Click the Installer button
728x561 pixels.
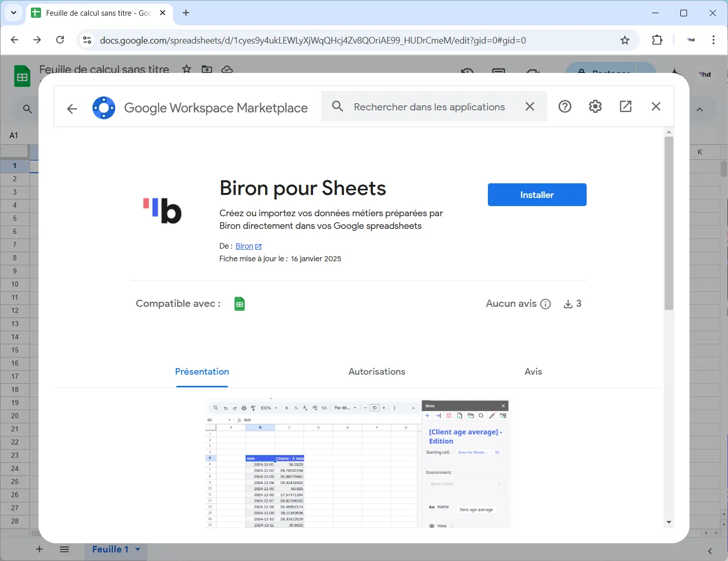tap(537, 195)
